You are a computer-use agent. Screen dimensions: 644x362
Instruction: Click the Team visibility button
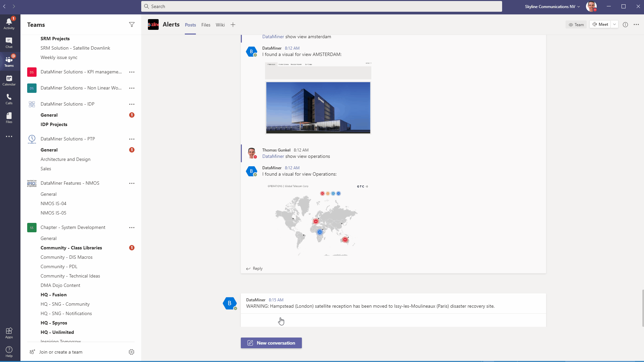pyautogui.click(x=576, y=24)
